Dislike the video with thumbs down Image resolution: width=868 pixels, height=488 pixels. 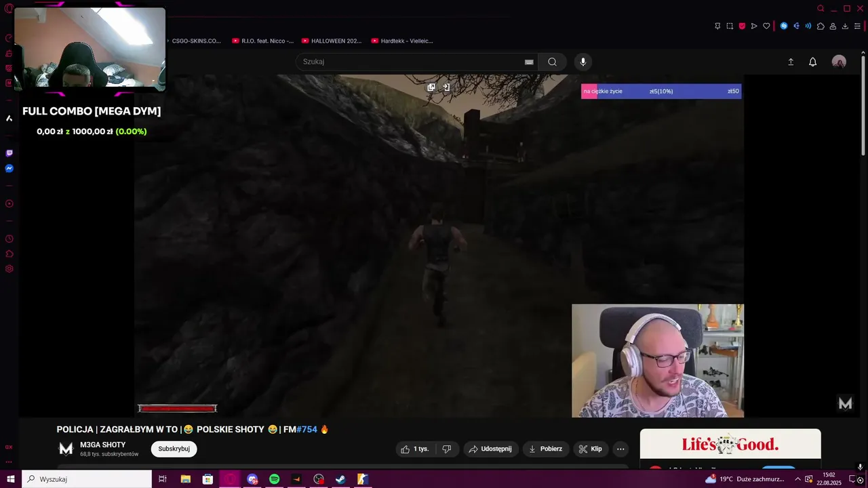pos(447,449)
